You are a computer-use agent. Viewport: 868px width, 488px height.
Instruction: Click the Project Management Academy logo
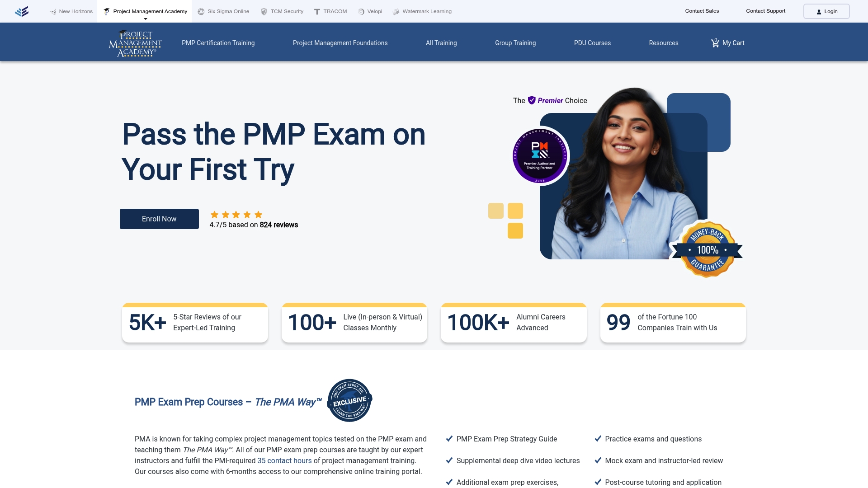coord(135,43)
